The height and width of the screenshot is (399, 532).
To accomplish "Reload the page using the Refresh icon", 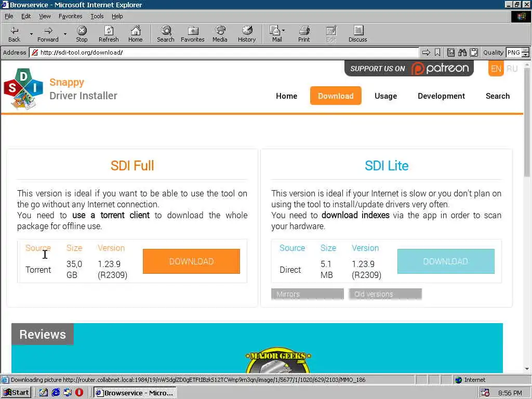I will pos(109,34).
